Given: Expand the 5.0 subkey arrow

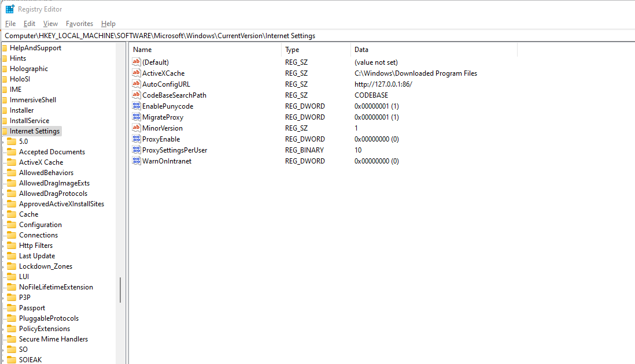Looking at the screenshot, I should coord(3,142).
